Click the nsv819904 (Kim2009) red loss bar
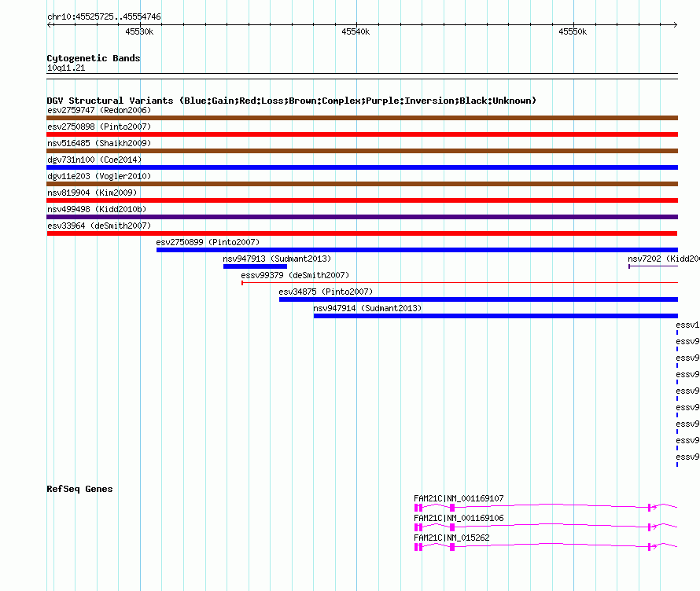The width and height of the screenshot is (700, 591). (x=362, y=200)
